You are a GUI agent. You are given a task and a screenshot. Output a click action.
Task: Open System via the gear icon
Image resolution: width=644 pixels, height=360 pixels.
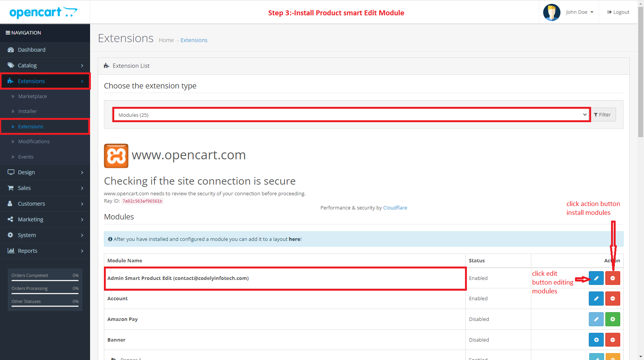(11, 235)
